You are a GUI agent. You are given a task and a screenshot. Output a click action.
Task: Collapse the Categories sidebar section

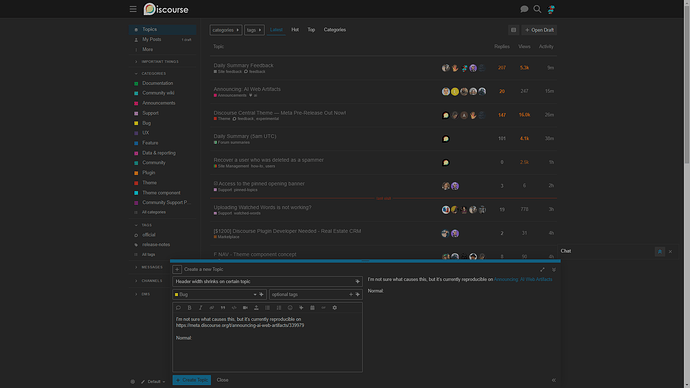(x=154, y=73)
